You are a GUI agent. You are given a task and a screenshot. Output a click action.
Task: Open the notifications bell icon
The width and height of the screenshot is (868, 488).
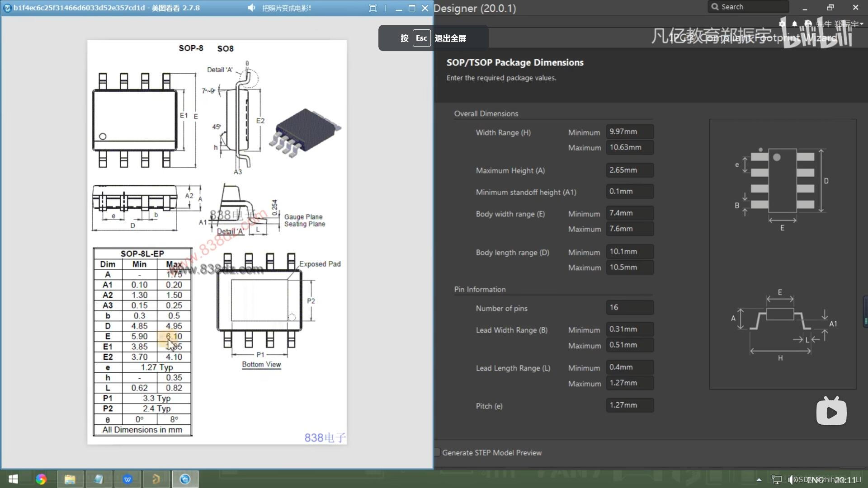pos(794,23)
